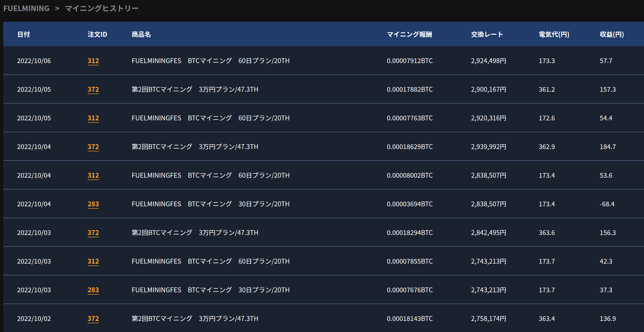Click the FUELMINING breadcrumb link

[26, 8]
